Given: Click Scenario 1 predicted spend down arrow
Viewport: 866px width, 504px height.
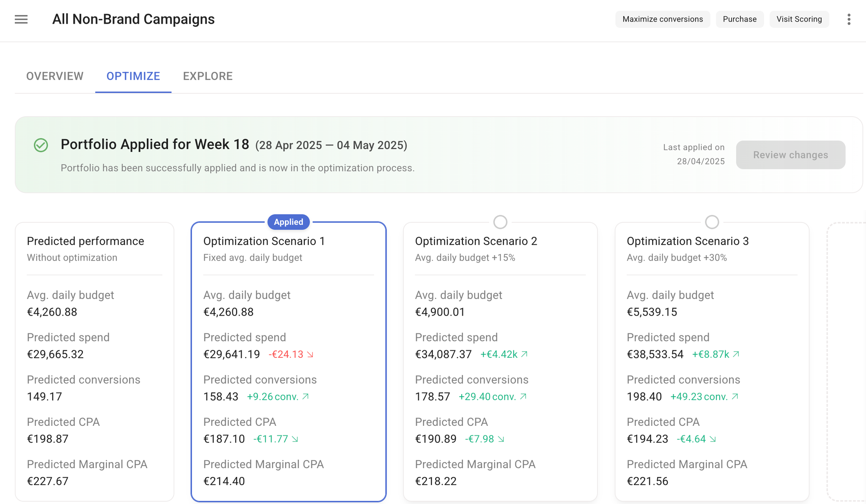Looking at the screenshot, I should [x=310, y=354].
